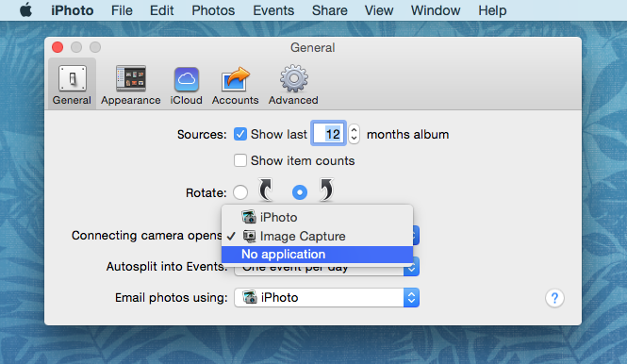The image size is (627, 364).
Task: Open the Window menu
Action: coord(436,10)
